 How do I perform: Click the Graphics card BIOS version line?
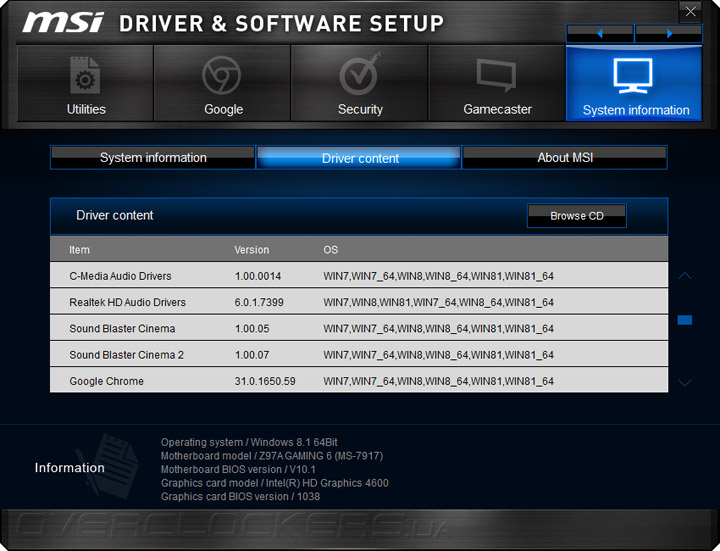click(x=240, y=496)
